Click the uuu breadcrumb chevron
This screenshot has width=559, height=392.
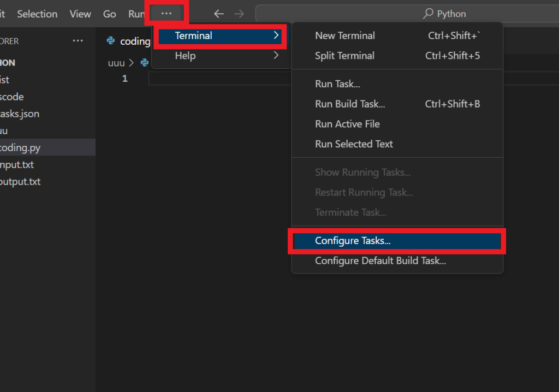tap(130, 62)
